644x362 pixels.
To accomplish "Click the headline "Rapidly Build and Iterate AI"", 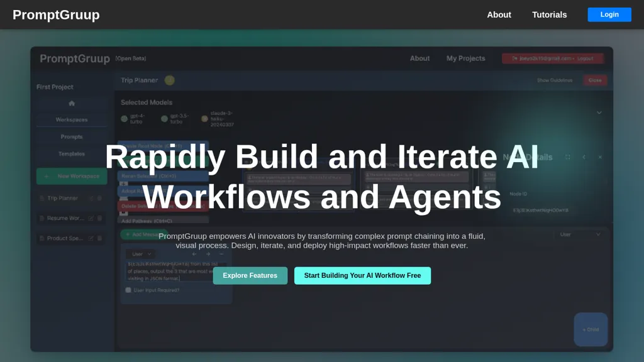I will [321, 156].
